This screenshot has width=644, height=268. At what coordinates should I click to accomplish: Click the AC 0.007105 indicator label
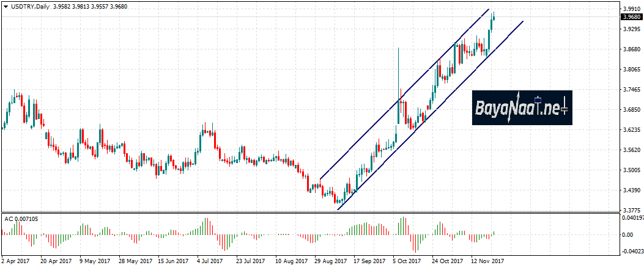pyautogui.click(x=21, y=219)
